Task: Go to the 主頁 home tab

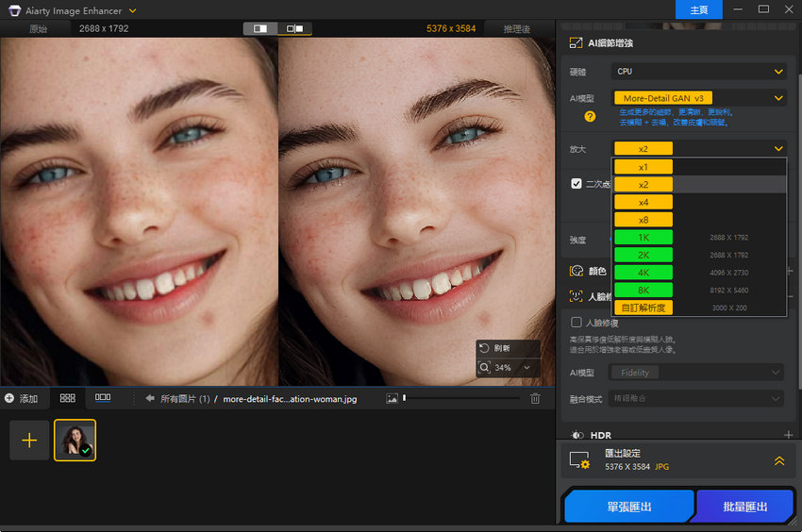Action: coord(698,9)
